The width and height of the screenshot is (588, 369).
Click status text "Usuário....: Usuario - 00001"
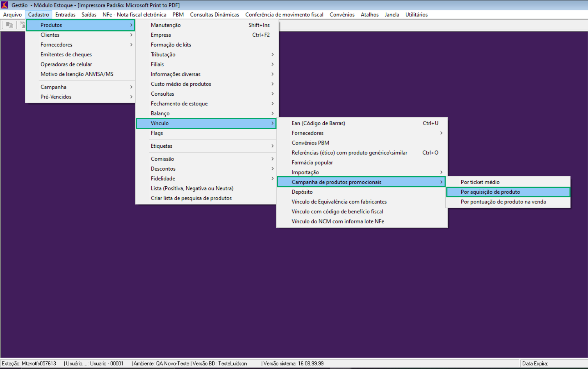(95, 364)
